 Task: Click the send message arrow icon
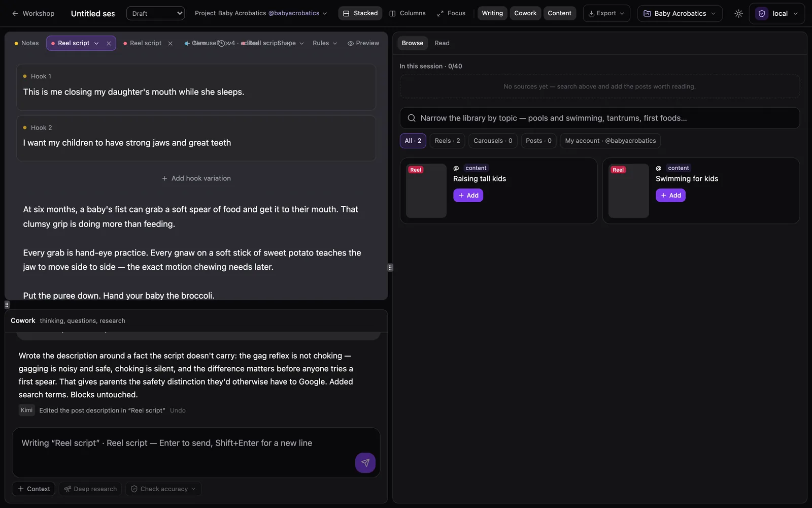click(365, 463)
